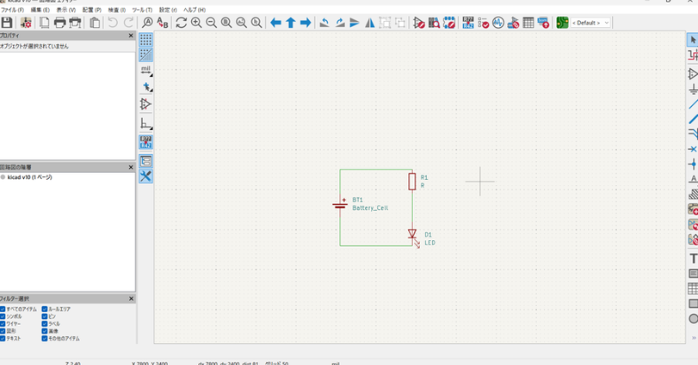Close the properties panel

click(131, 36)
